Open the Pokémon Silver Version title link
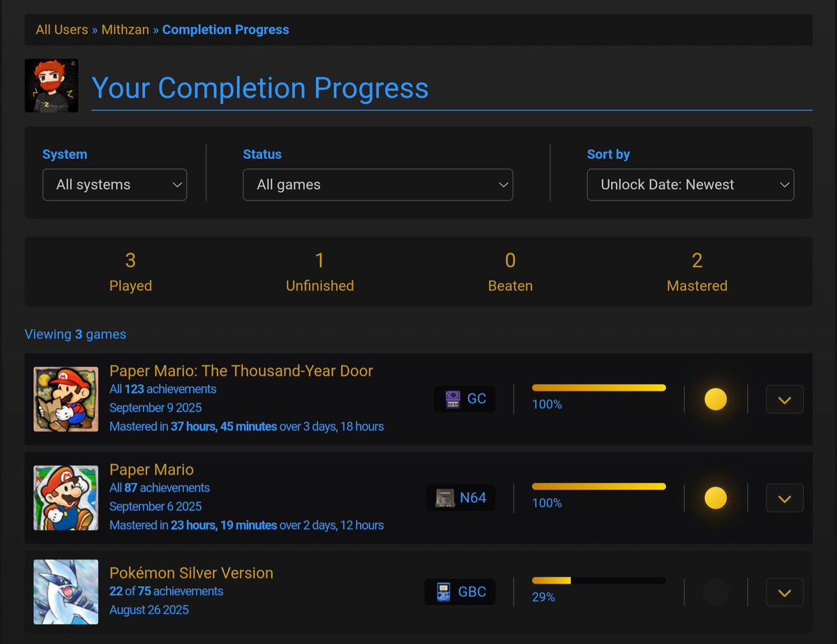Image resolution: width=837 pixels, height=644 pixels. [x=191, y=573]
